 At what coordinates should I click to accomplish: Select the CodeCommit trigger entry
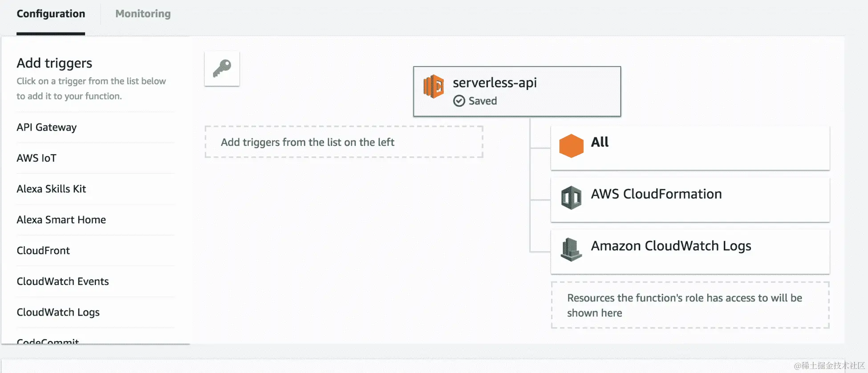coord(48,341)
